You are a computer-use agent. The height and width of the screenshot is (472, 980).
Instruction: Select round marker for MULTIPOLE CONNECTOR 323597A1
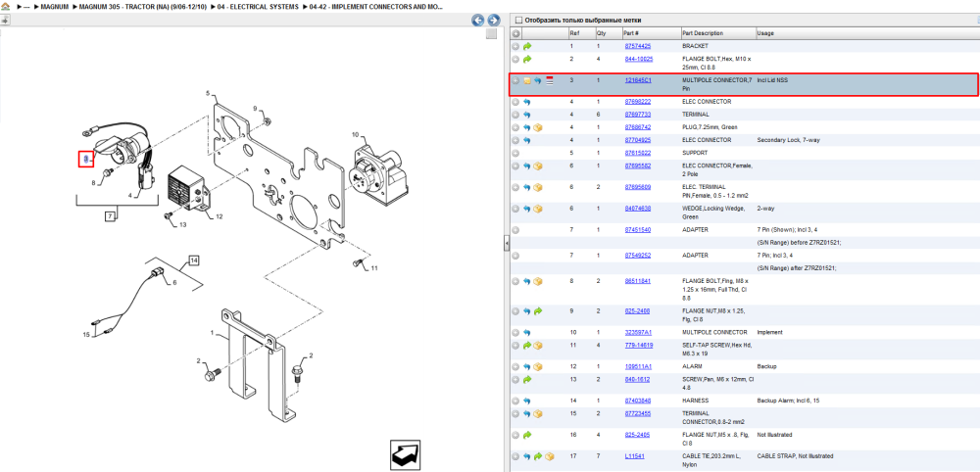click(515, 333)
